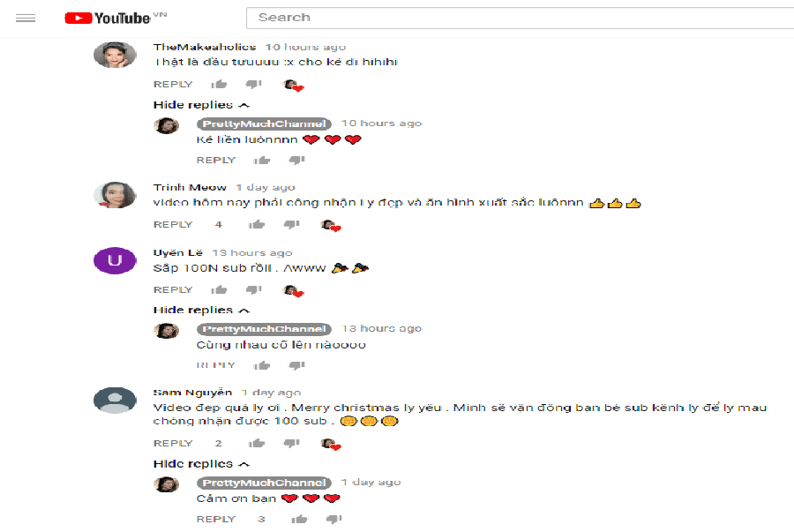Like PrettyMuchChannel's 'Cảm ơn bạn' reply

coord(299,519)
